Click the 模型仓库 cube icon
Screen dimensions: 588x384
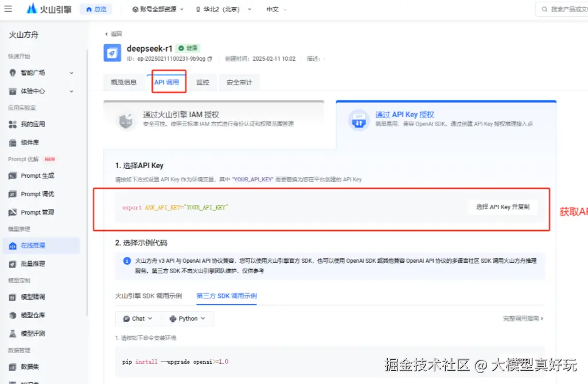[x=13, y=315]
